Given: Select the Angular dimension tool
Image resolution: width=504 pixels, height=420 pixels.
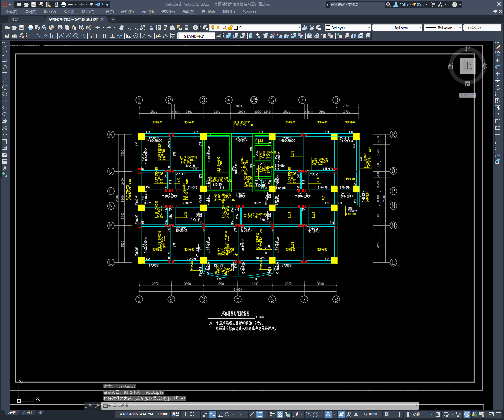Looking at the screenshot, I should click(x=82, y=36).
